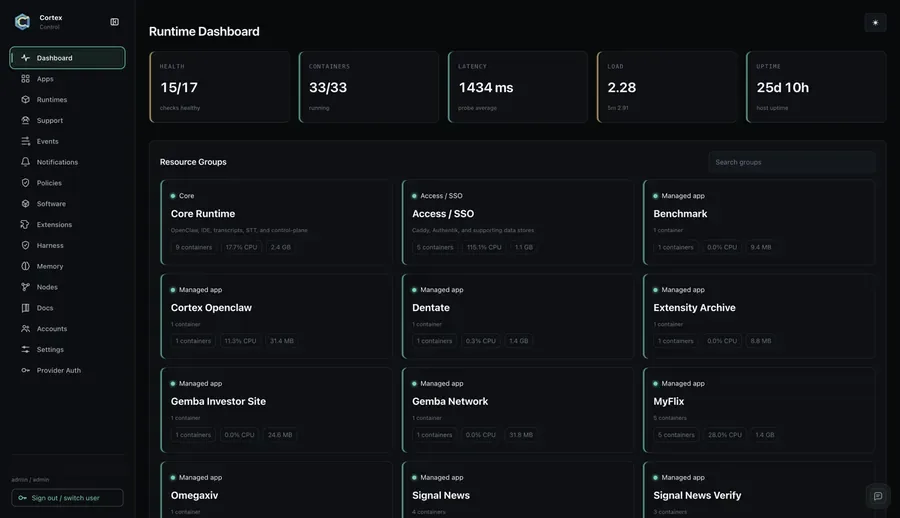Click the Runtimes cube icon
This screenshot has height=518, width=900.
click(25, 99)
